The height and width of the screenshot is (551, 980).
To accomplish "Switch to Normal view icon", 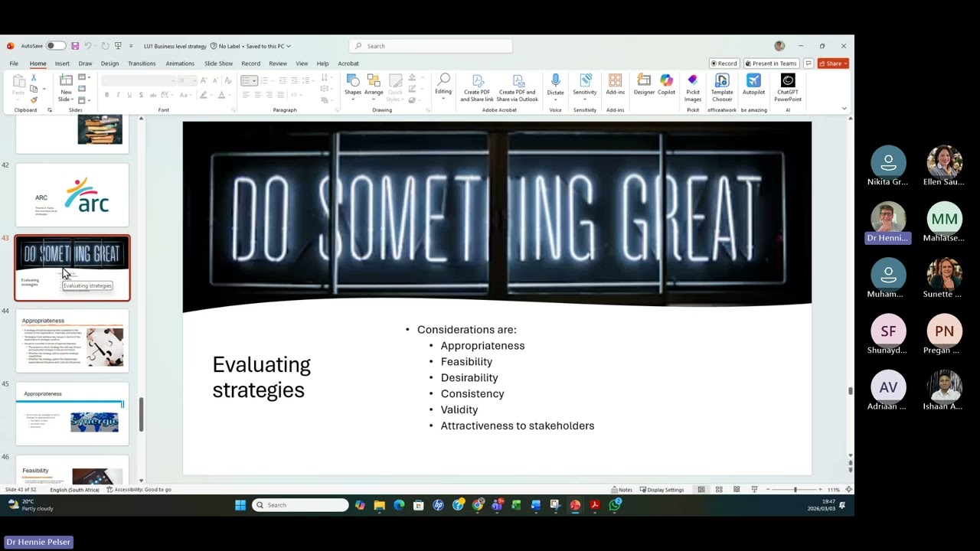I will click(701, 490).
